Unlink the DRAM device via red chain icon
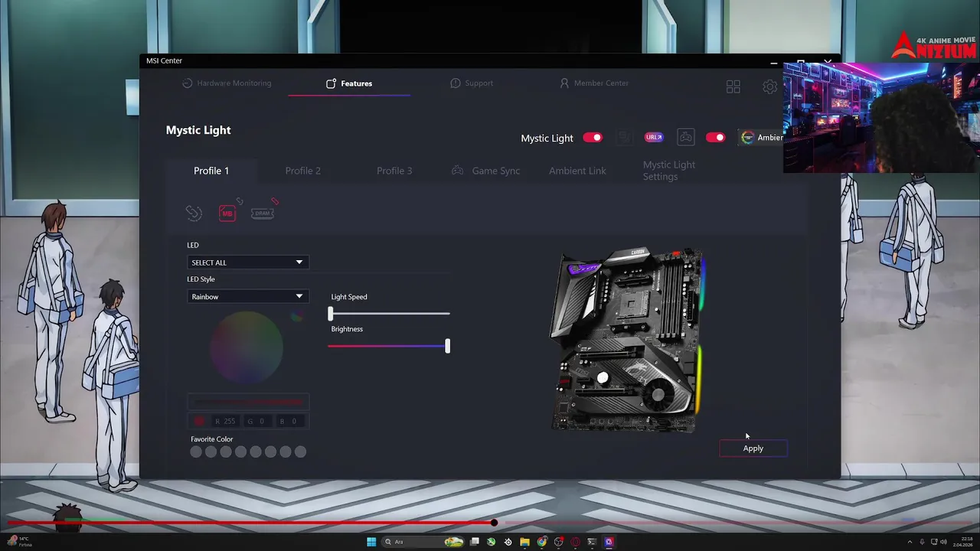This screenshot has height=551, width=980. (275, 201)
